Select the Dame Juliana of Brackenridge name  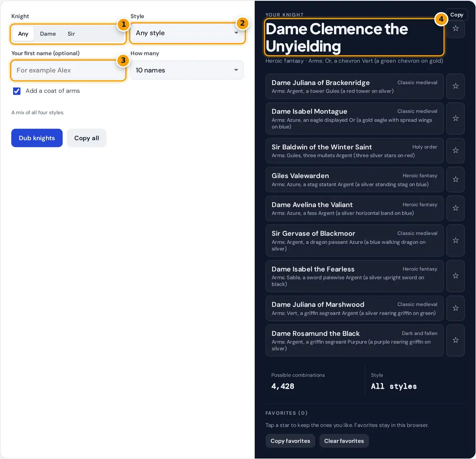[x=321, y=83]
